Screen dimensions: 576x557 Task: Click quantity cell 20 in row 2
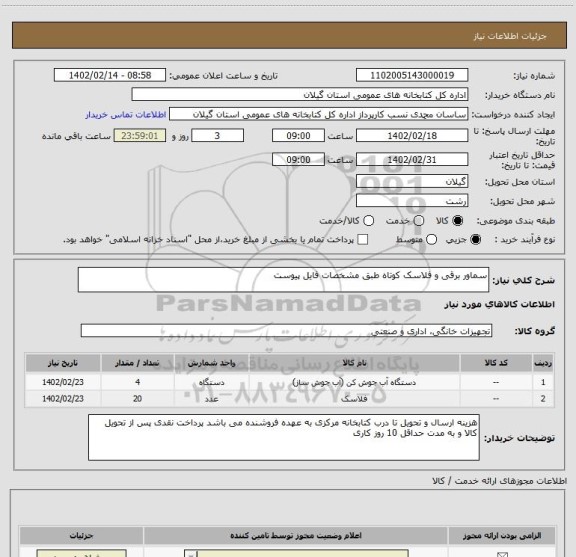[x=137, y=399]
